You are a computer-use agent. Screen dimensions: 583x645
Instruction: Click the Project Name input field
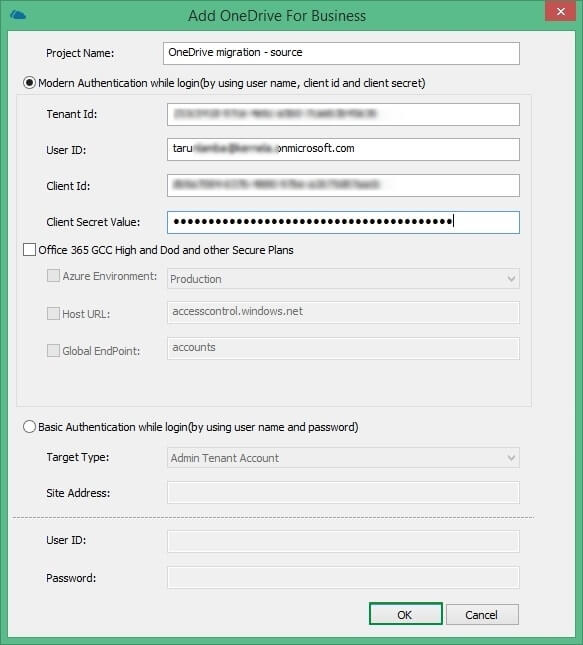341,53
